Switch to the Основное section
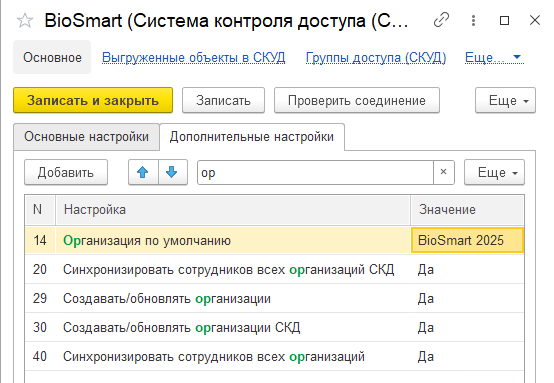 [52, 57]
